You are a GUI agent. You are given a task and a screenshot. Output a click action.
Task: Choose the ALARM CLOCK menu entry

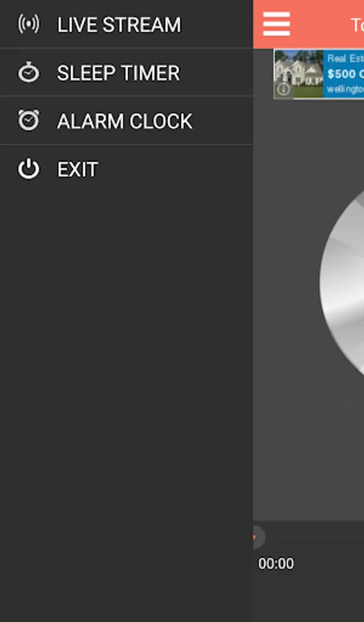click(x=126, y=120)
